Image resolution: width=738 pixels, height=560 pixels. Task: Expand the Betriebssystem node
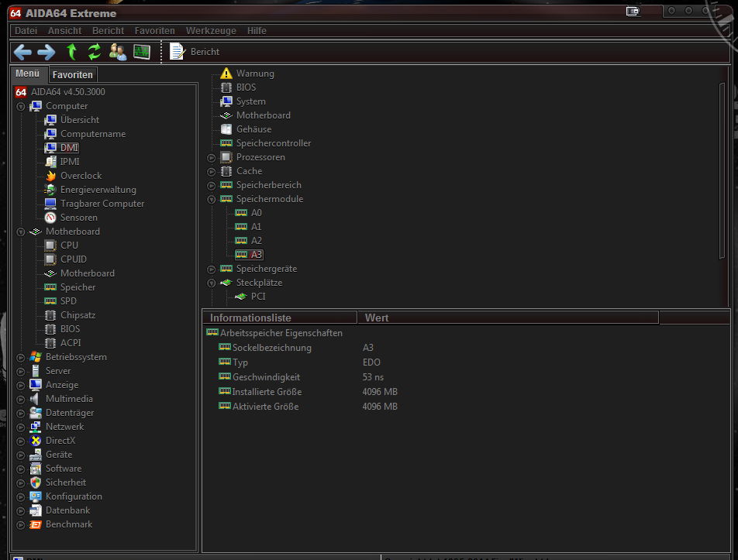point(21,358)
